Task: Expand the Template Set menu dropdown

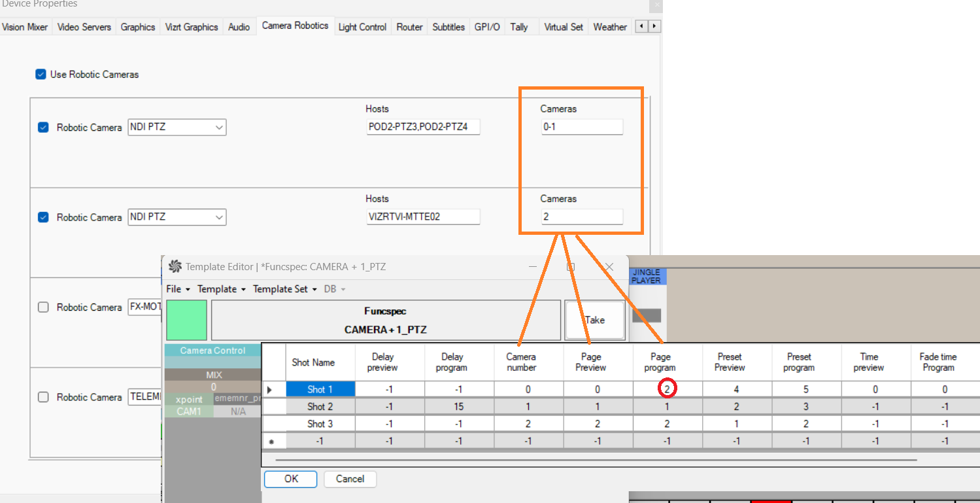Action: [284, 289]
